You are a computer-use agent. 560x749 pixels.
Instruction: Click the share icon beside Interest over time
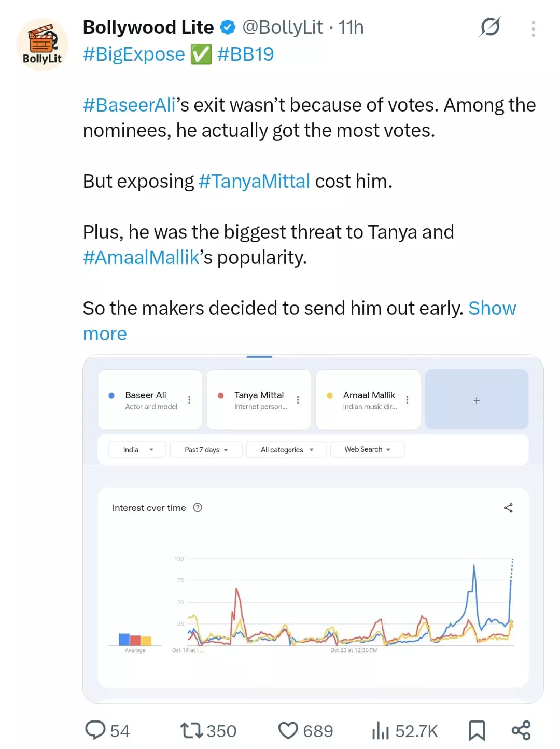[508, 508]
